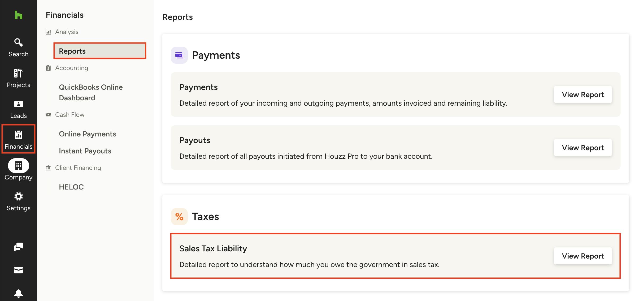View Report for Payouts
Viewport: 644px width, 301px height.
click(x=582, y=148)
